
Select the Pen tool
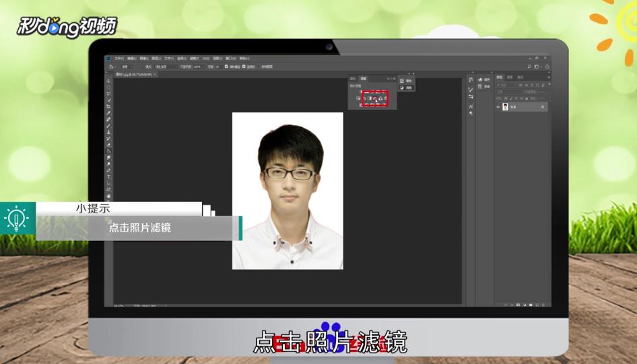pos(108,170)
